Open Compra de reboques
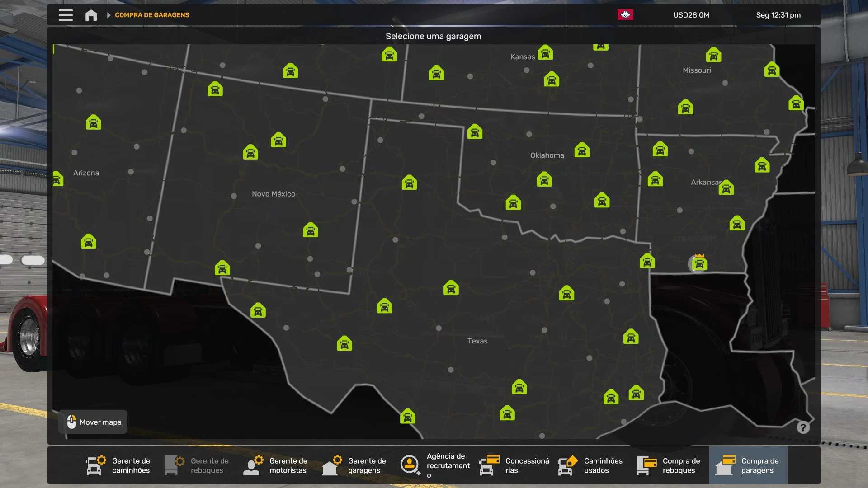 coord(669,465)
